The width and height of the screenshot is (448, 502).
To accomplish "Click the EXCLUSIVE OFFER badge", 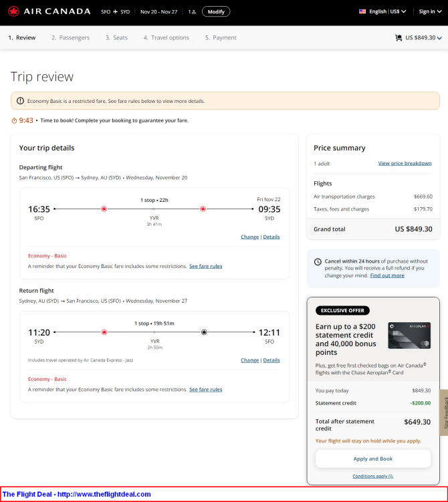I will pos(342,311).
